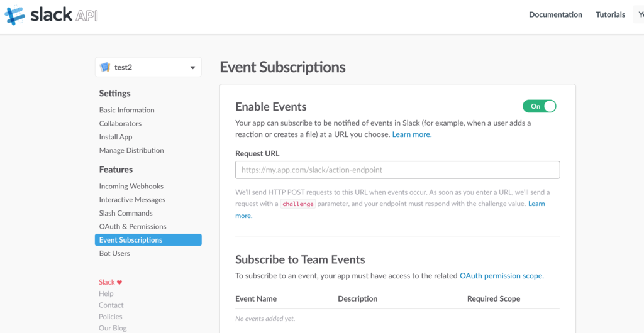
Task: Follow Learn more link under Enable Events
Action: click(412, 134)
